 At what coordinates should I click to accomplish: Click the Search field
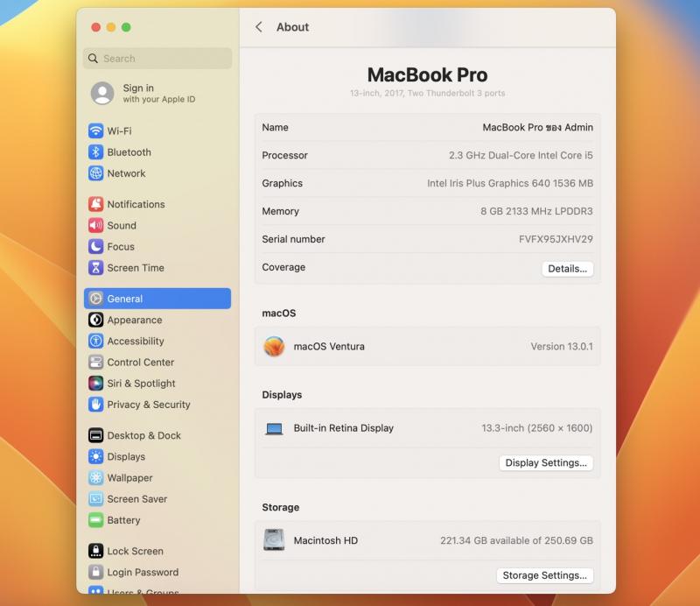[x=158, y=59]
